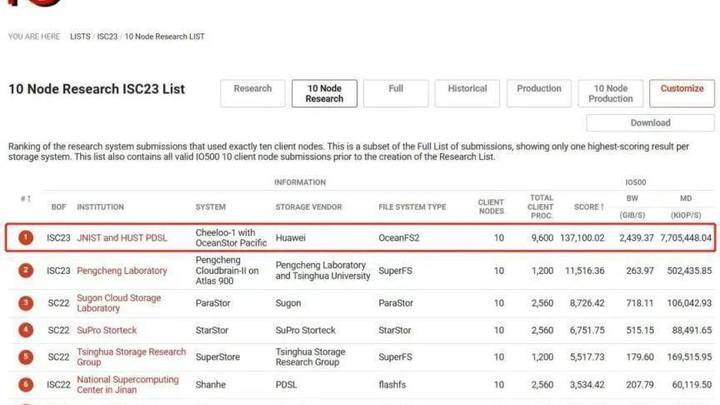Click the INSTITUTION column header
This screenshot has width=720, height=405.
pos(100,207)
